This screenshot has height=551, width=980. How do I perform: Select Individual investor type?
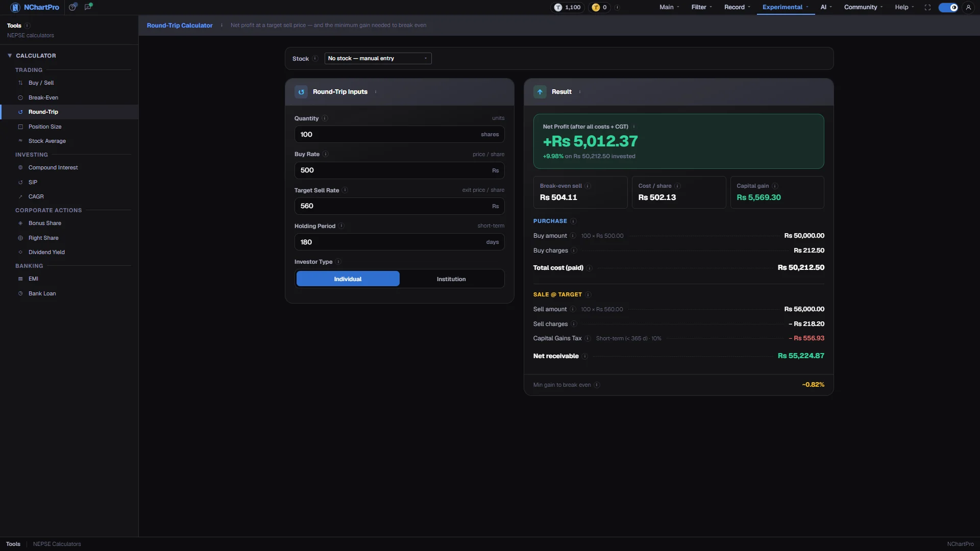point(348,279)
